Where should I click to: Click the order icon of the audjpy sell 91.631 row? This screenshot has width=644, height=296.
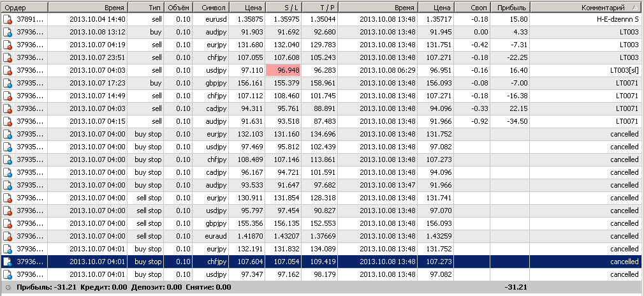click(8, 121)
